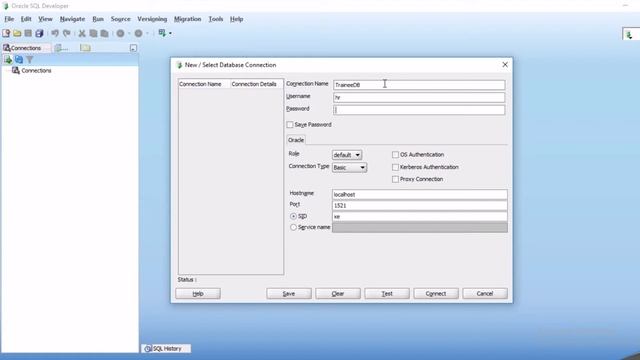Click the Open file folder icon

(17, 33)
